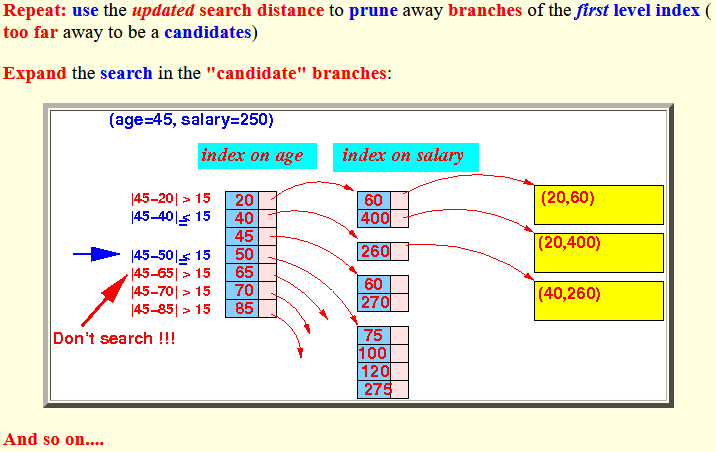Click age index cell 45
The height and width of the screenshot is (452, 716).
pyautogui.click(x=242, y=237)
